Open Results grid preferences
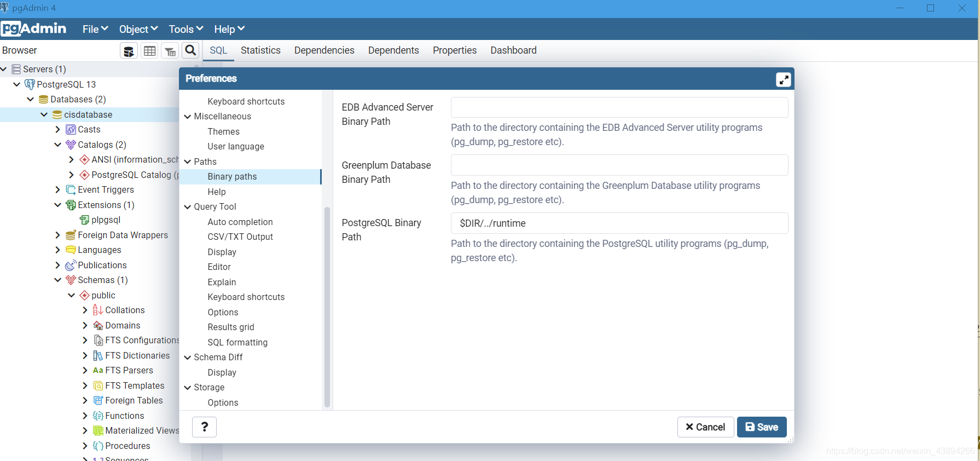Image resolution: width=980 pixels, height=461 pixels. click(231, 327)
